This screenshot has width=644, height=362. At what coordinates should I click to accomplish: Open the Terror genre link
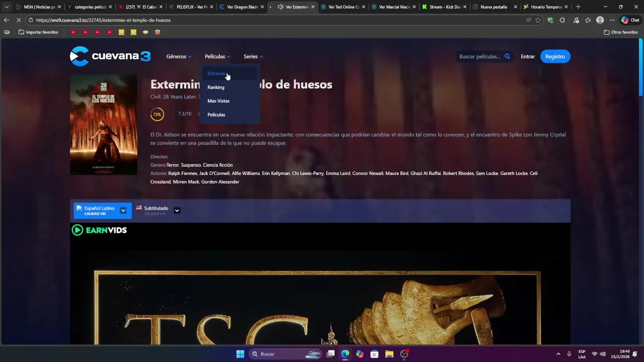[x=173, y=165]
